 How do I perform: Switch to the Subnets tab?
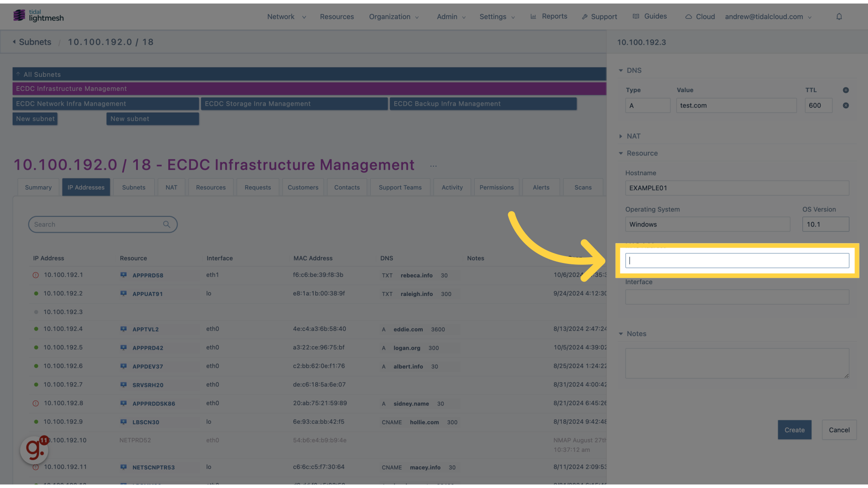coord(134,187)
